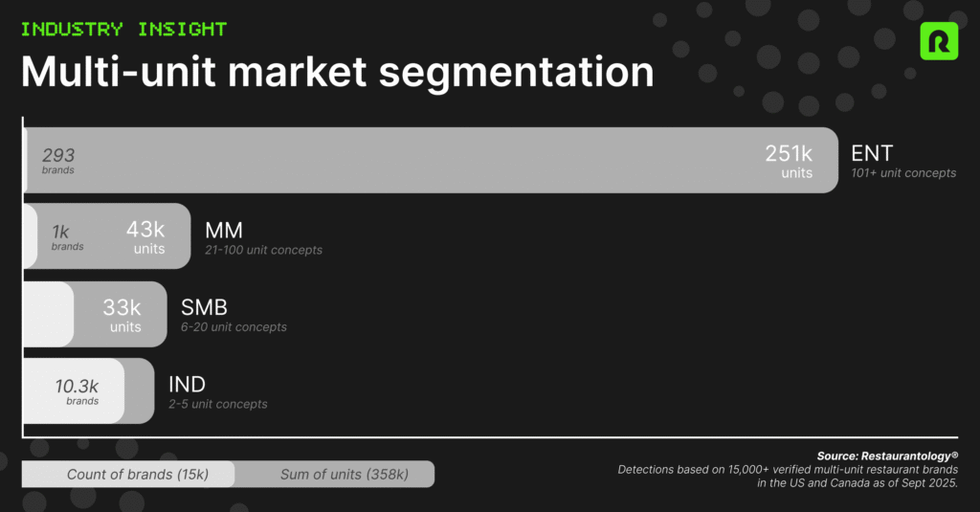
Task: Select the ENT segment label
Action: (872, 153)
